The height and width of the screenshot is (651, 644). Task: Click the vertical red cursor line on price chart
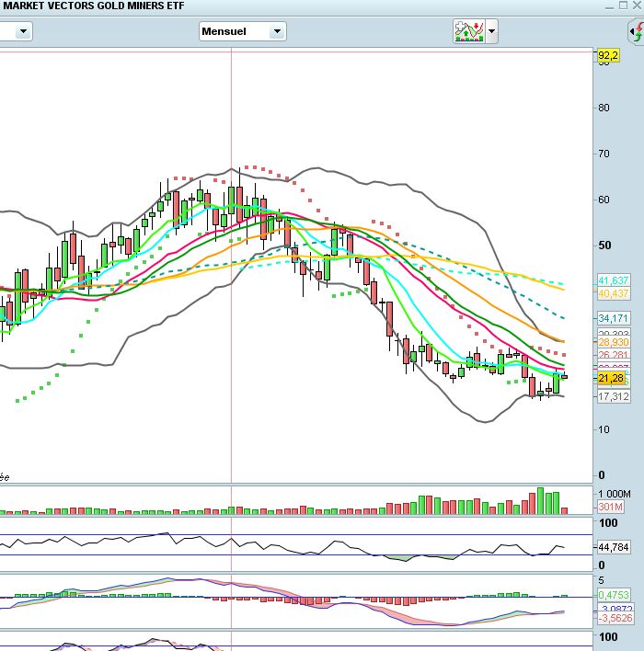click(232, 266)
